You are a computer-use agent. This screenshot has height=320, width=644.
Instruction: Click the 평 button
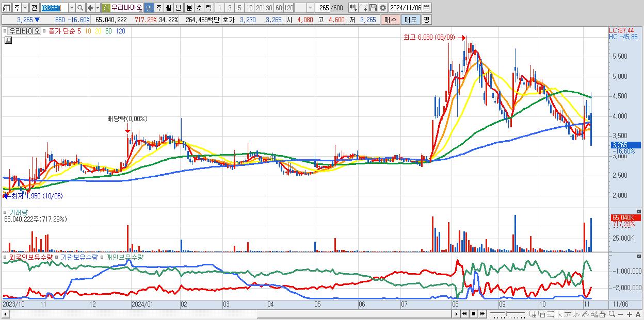[426, 20]
